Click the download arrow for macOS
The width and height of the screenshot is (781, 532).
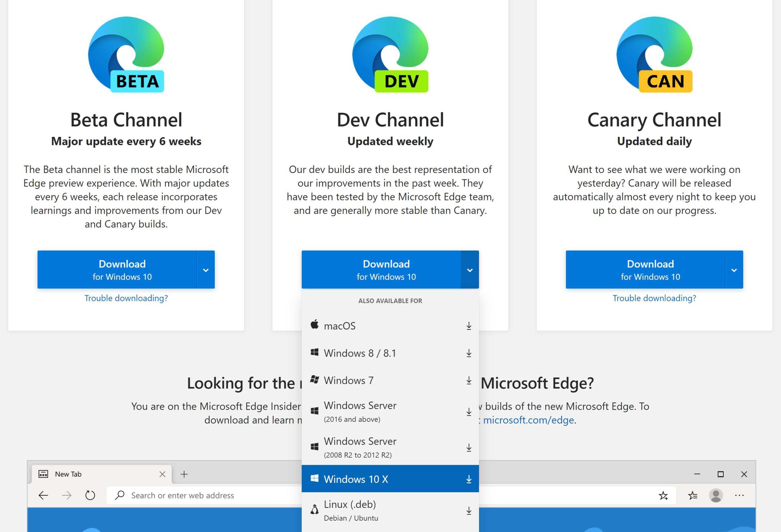469,326
